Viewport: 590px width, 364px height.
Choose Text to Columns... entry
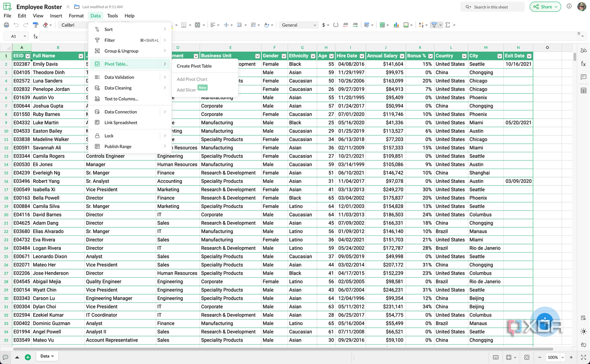point(130,99)
